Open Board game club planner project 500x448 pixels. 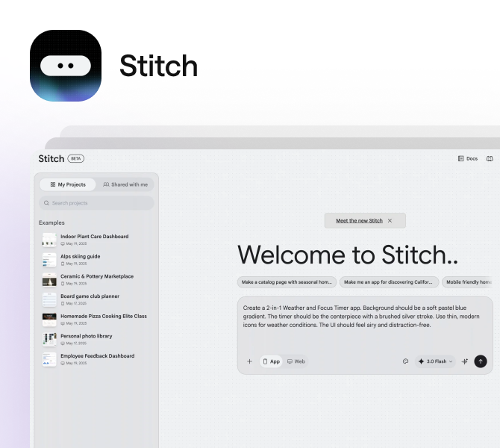click(95, 299)
